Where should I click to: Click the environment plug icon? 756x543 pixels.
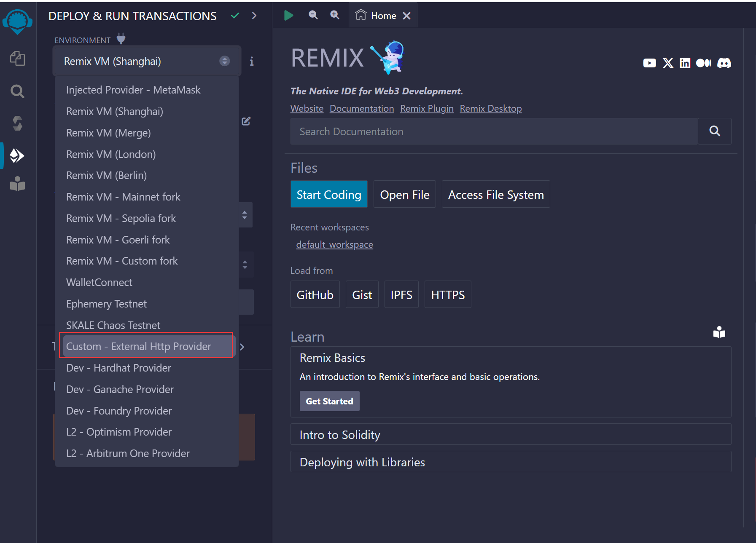point(121,39)
